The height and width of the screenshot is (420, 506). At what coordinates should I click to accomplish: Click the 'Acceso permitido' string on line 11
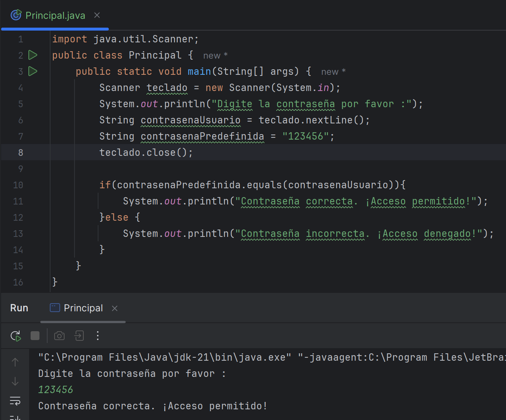point(418,201)
